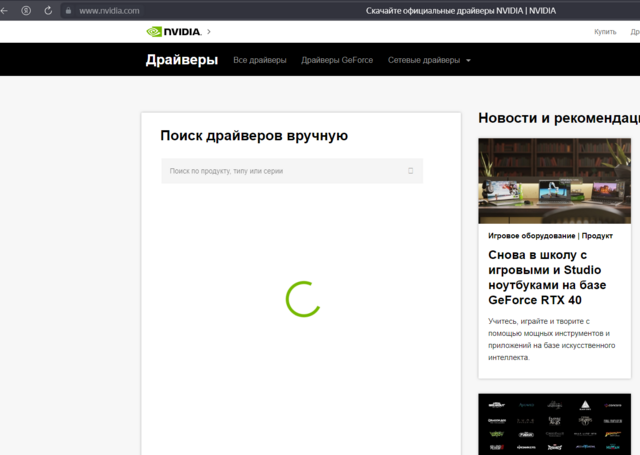Viewport: 640px width, 455px height.
Task: Click the search icon in driver search field
Action: 410,171
